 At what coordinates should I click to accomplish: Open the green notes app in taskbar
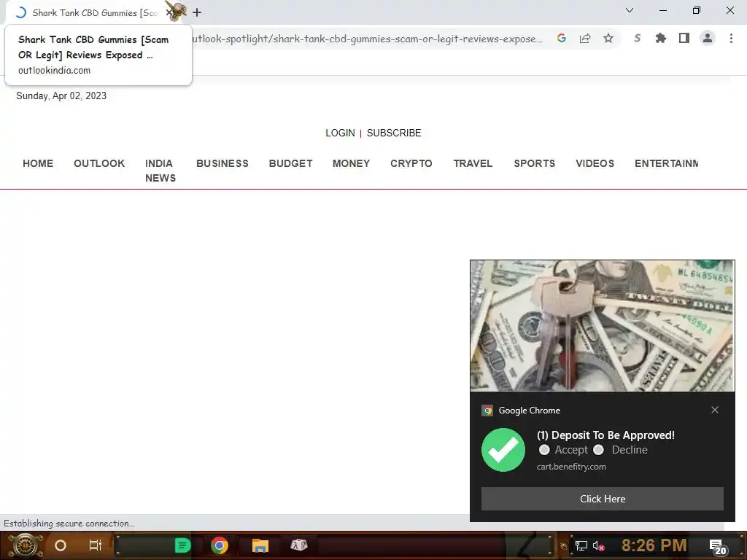click(182, 545)
